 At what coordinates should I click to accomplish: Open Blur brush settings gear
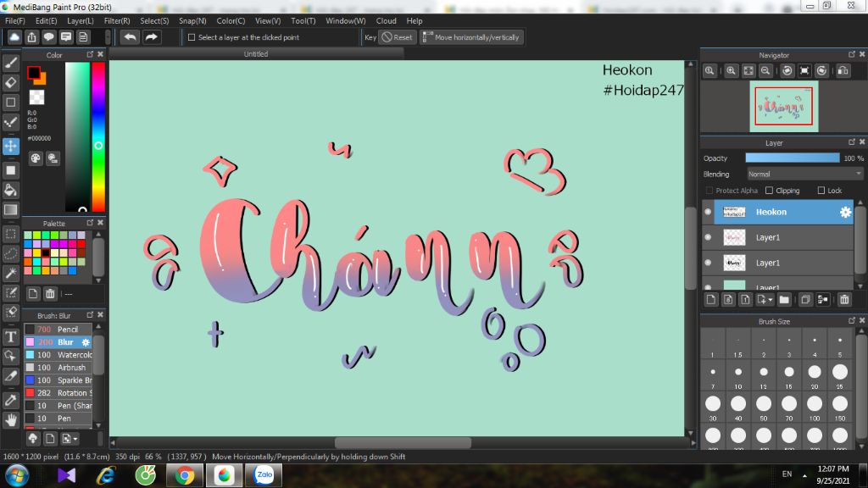pyautogui.click(x=86, y=342)
